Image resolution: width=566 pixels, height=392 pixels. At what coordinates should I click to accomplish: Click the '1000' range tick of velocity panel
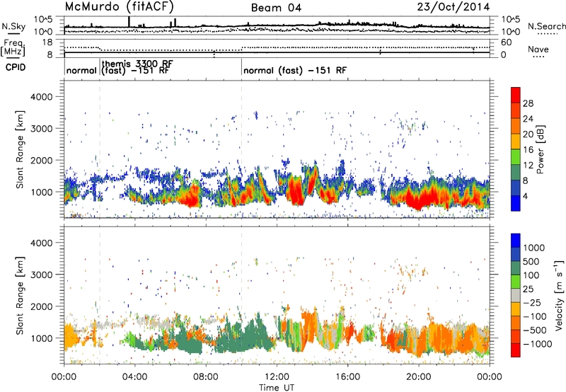(x=41, y=338)
